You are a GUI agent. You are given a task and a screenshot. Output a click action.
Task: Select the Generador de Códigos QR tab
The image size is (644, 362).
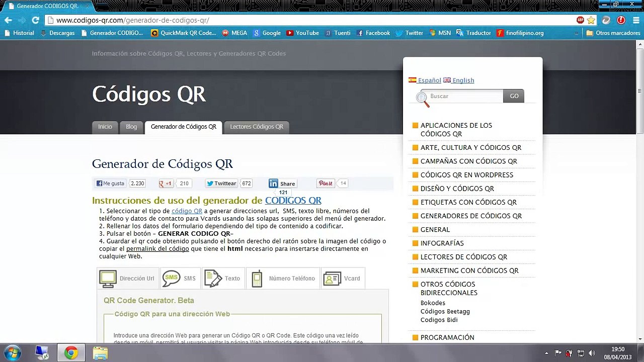[184, 127]
